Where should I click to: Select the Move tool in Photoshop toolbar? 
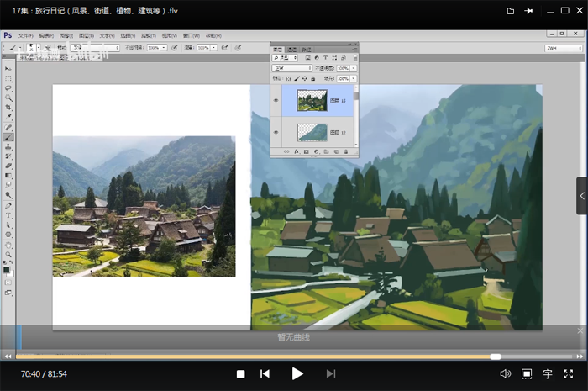[x=8, y=69]
